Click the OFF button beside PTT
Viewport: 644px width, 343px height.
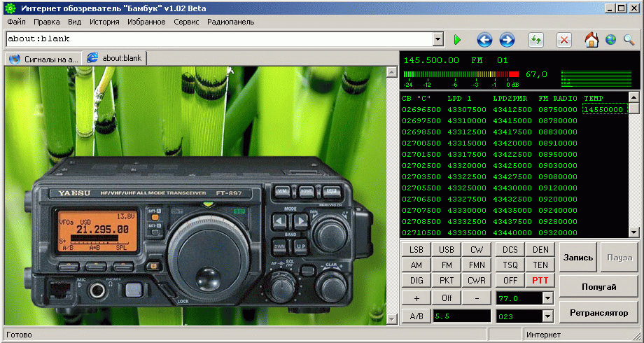click(x=510, y=281)
